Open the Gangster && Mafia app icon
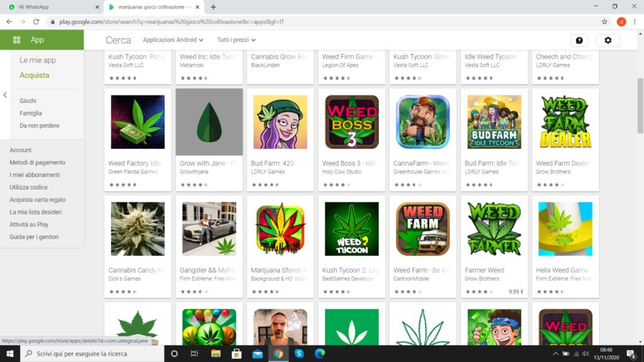This screenshot has height=362, width=644. tap(209, 229)
